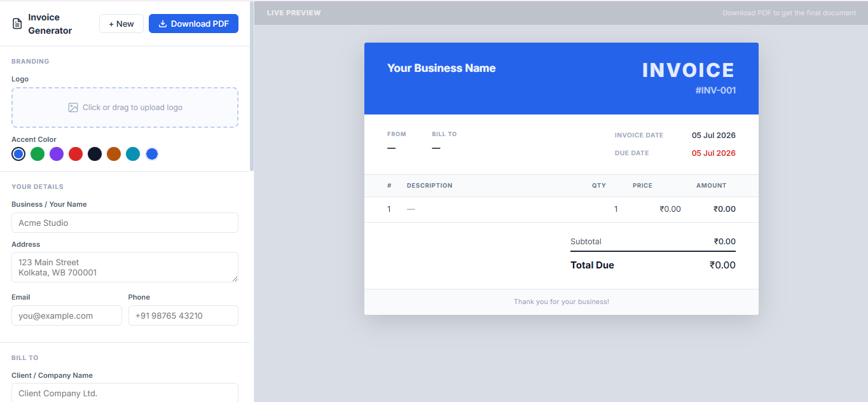The width and height of the screenshot is (868, 402).
Task: Click the Phone number input
Action: point(183,315)
